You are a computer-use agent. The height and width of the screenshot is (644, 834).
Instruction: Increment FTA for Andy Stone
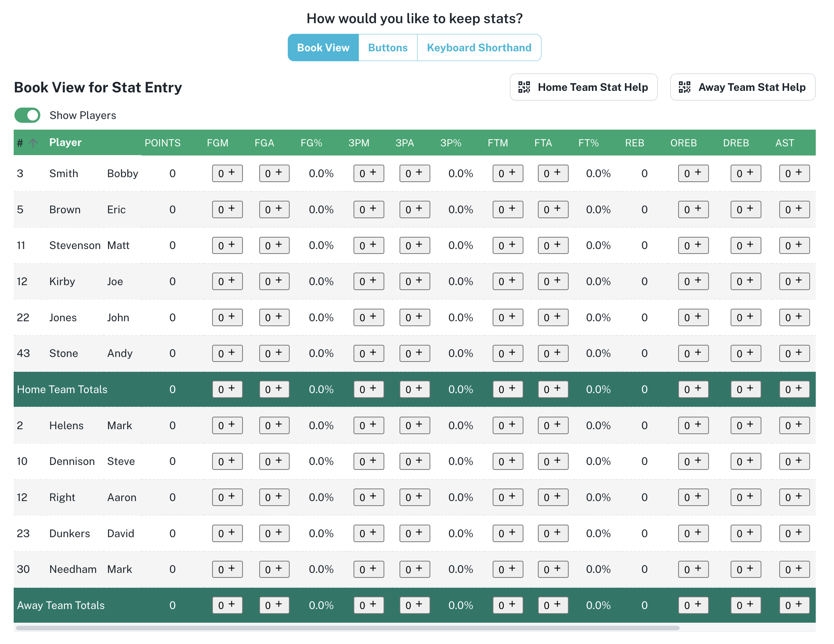(x=553, y=353)
